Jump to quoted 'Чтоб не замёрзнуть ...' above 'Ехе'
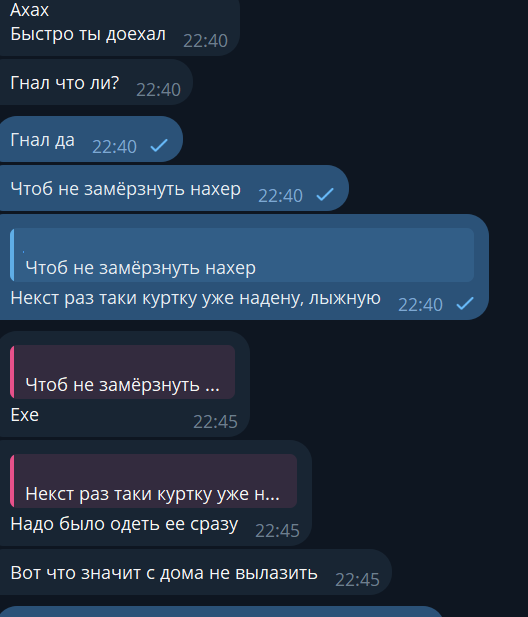528x617 pixels. pyautogui.click(x=122, y=372)
